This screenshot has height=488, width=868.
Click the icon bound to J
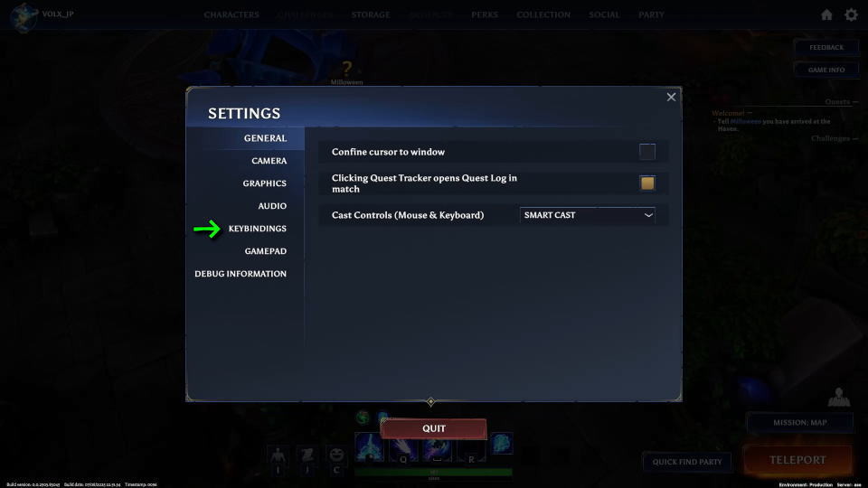(307, 455)
